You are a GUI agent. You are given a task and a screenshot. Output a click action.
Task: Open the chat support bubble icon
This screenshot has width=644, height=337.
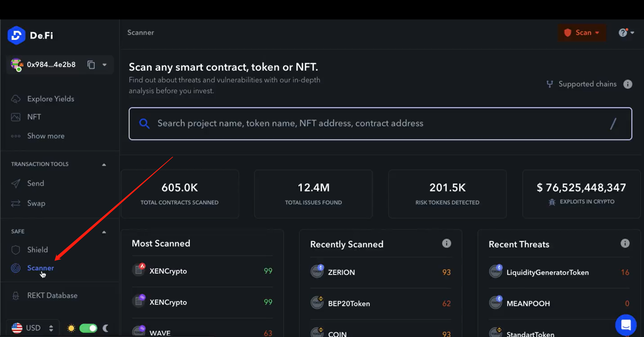point(626,325)
